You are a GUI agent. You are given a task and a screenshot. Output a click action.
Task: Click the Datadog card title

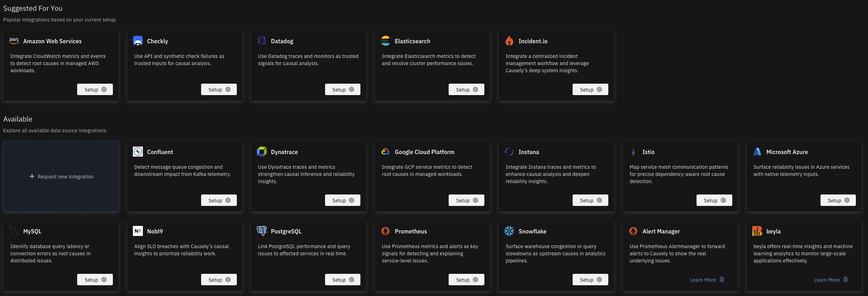(x=282, y=41)
